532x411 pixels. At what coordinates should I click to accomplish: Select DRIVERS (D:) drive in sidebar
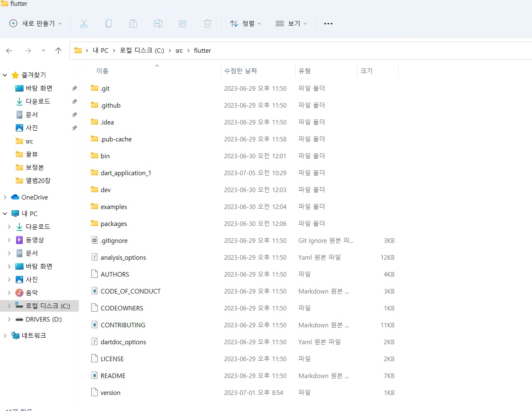coord(40,319)
